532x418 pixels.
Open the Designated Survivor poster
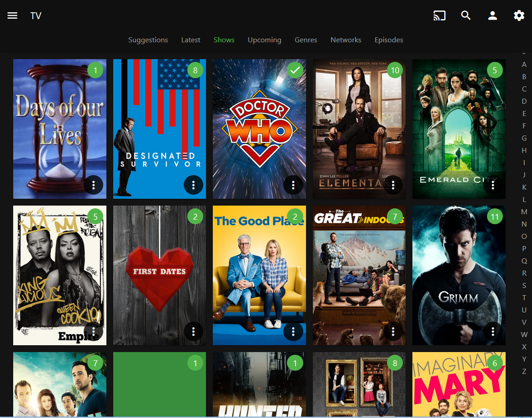[x=160, y=129]
